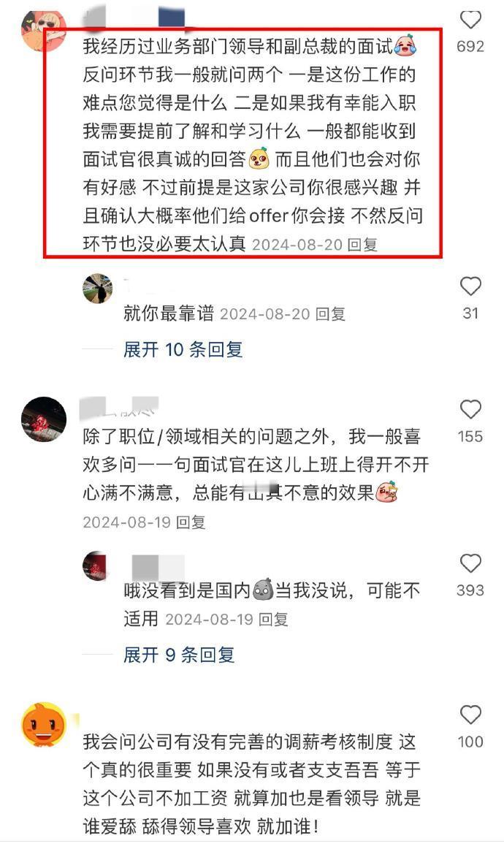This screenshot has height=846, width=504.
Task: Expand 展开 9 条回复
Action: point(179,655)
